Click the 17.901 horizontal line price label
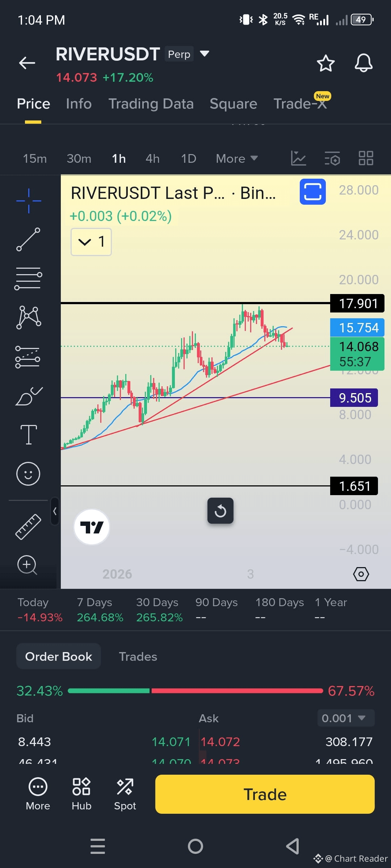391x868 pixels. [357, 303]
